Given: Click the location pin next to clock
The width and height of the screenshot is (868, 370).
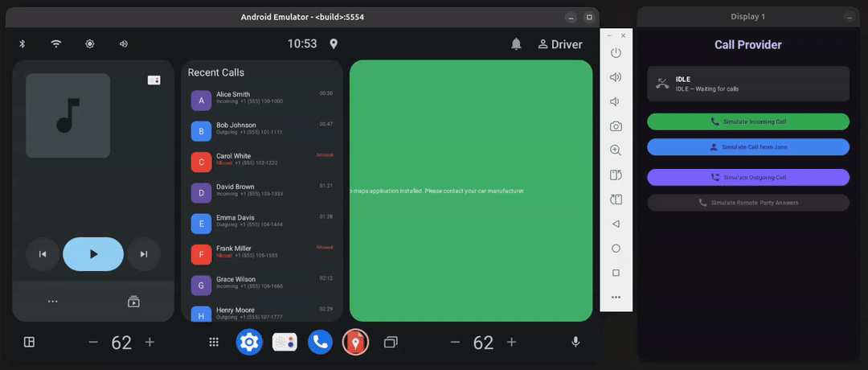Looking at the screenshot, I should pos(334,43).
